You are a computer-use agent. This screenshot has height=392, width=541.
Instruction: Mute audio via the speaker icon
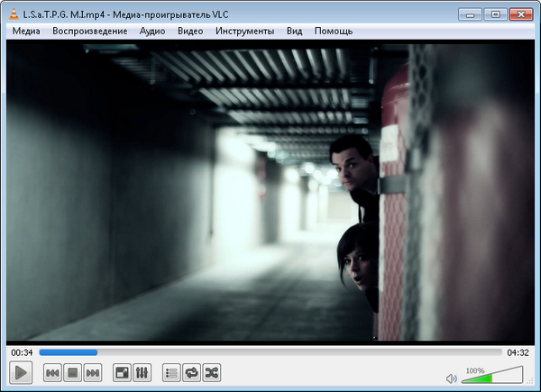[452, 378]
